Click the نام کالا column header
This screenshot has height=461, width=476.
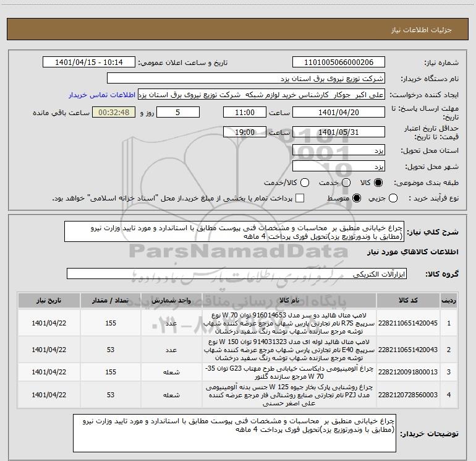(x=289, y=300)
